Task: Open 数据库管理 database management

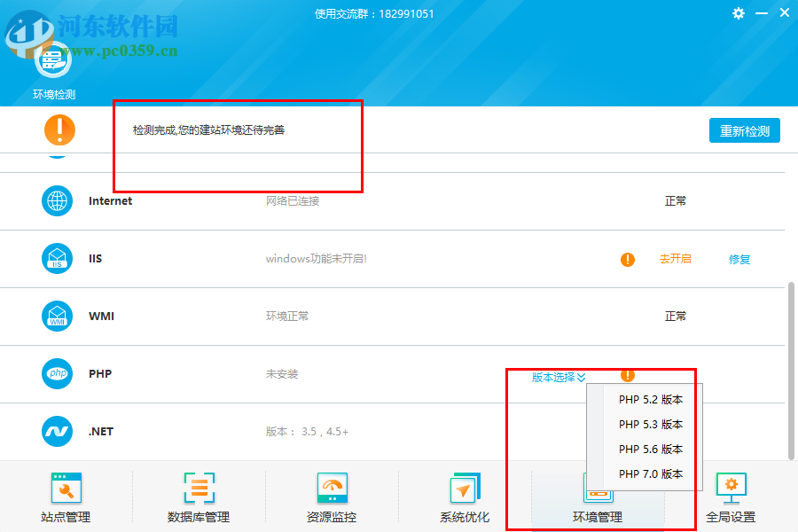Action: [199, 497]
